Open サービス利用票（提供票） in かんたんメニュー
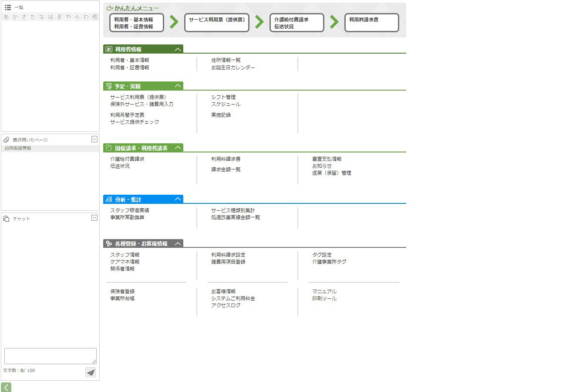 217,23
